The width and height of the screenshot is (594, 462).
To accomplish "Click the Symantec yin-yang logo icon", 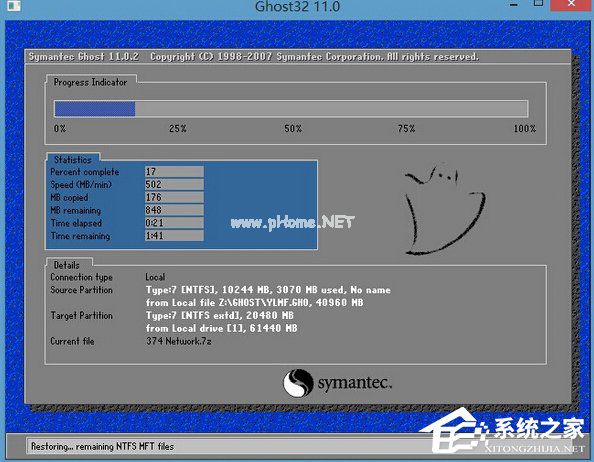I will [x=299, y=383].
